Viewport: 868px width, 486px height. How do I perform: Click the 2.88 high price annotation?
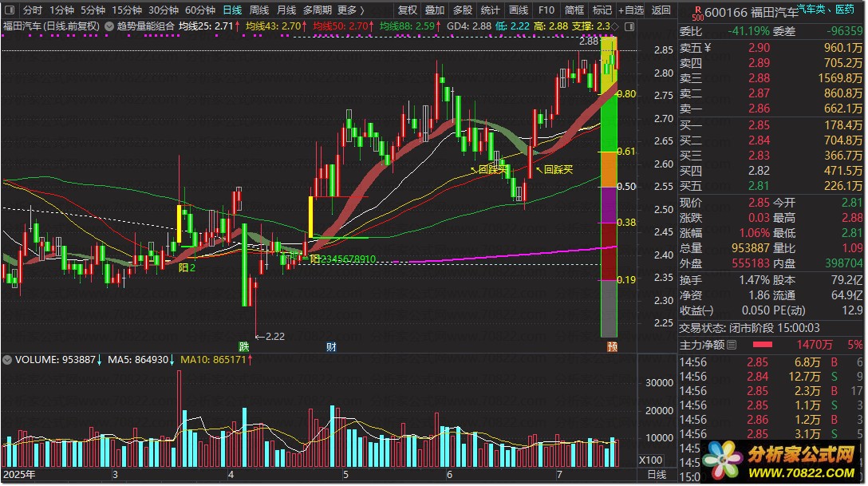coord(589,41)
